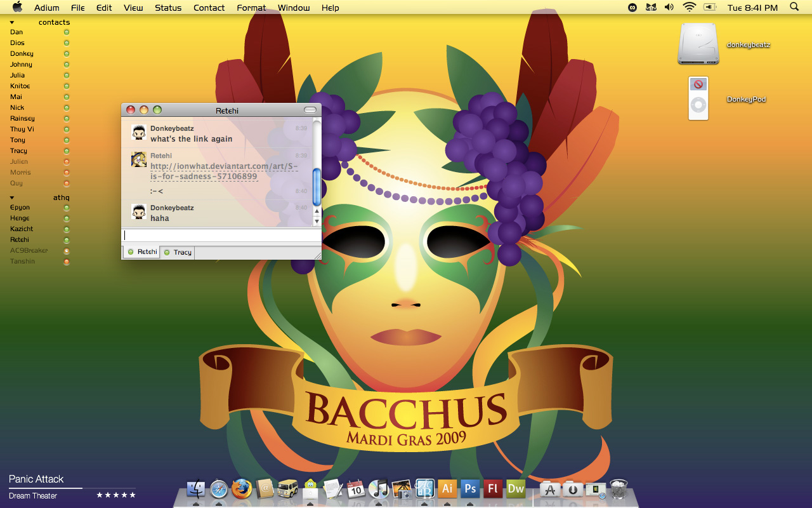Open the Window menu
This screenshot has height=508, width=812.
pos(294,8)
